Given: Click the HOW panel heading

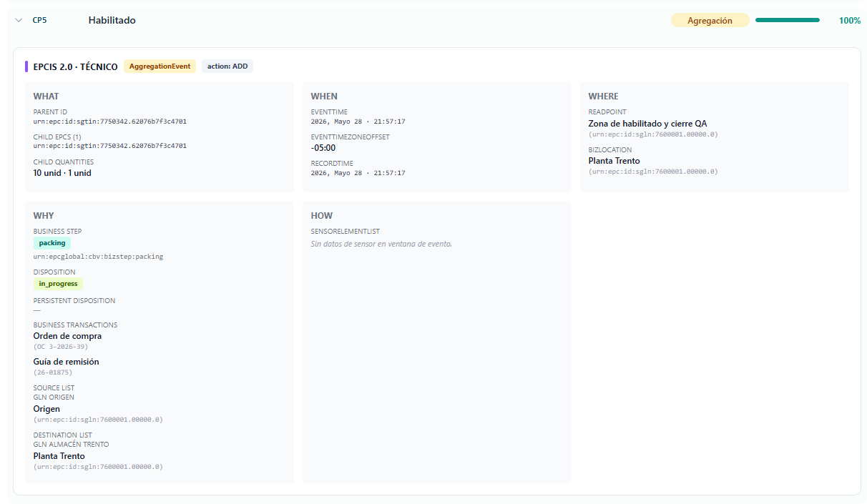Looking at the screenshot, I should click(322, 216).
